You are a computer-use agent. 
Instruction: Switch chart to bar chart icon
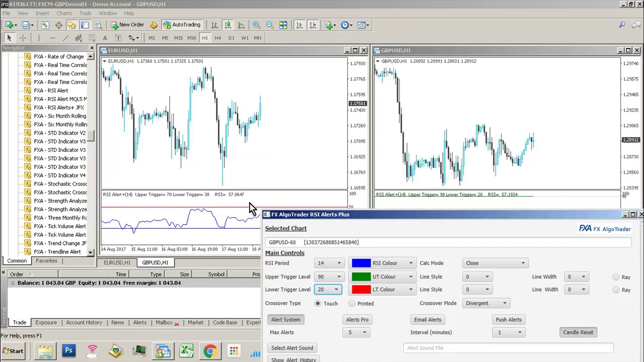[x=214, y=25]
